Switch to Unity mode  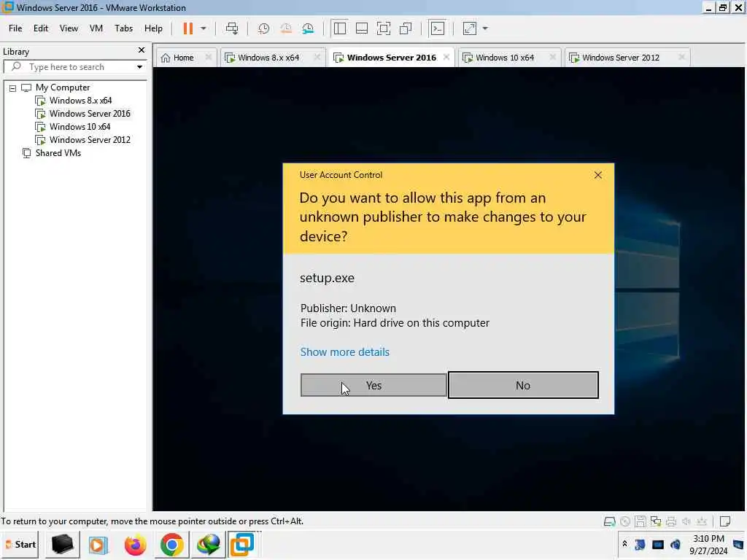pyautogui.click(x=406, y=28)
